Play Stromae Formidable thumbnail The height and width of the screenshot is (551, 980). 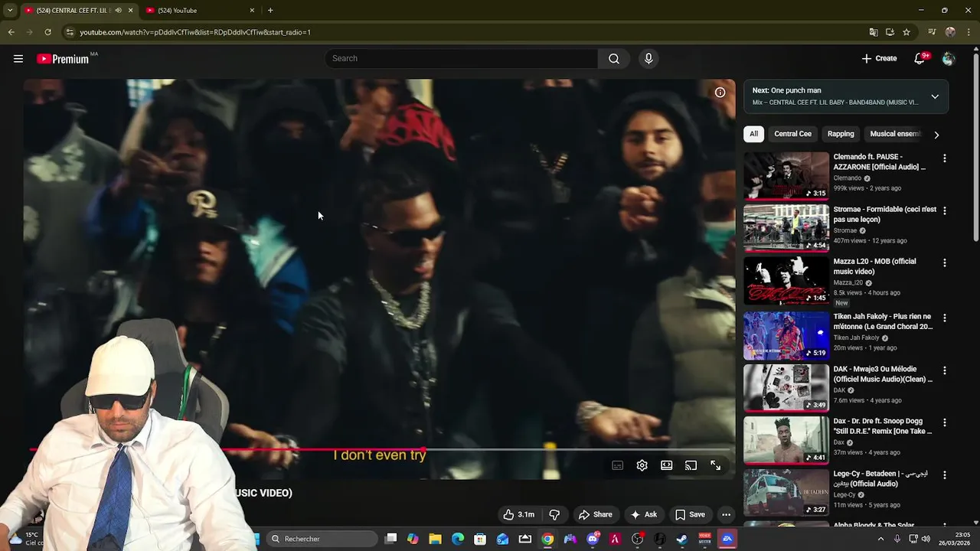coord(786,227)
